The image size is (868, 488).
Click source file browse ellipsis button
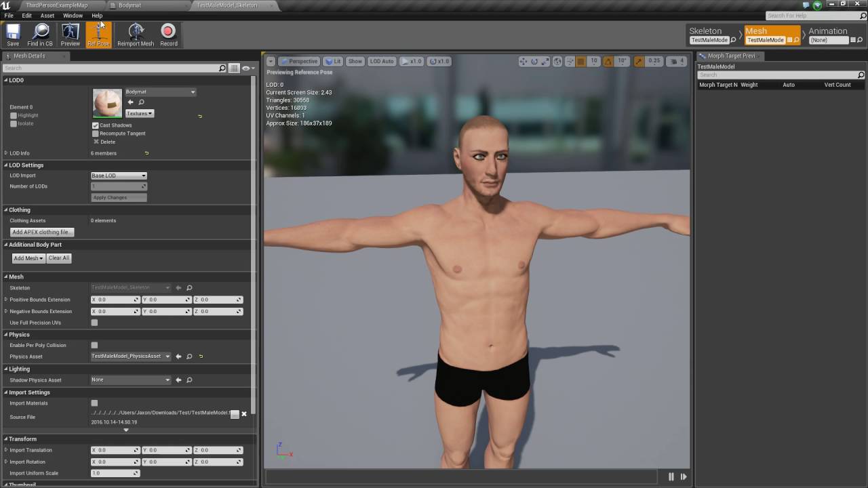(x=235, y=414)
